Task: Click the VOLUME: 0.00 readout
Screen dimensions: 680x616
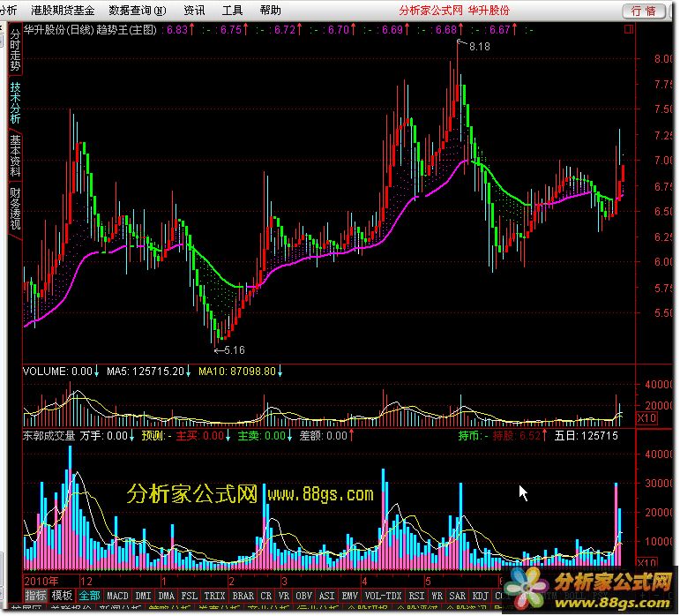Action: tap(61, 372)
